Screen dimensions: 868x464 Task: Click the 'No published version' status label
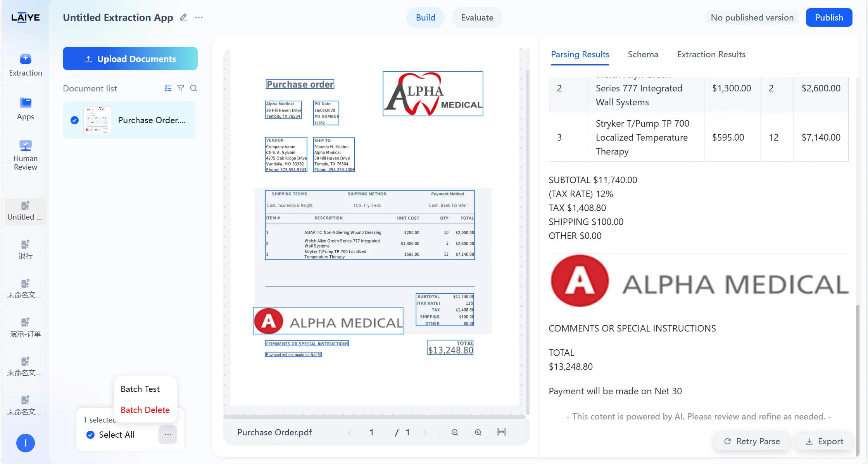752,17
